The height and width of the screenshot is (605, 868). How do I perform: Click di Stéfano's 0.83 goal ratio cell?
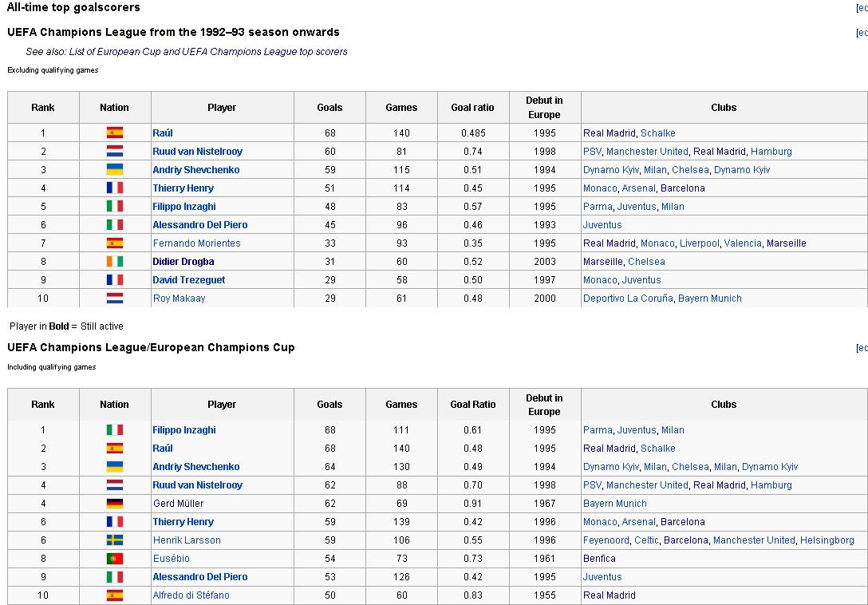(x=473, y=595)
